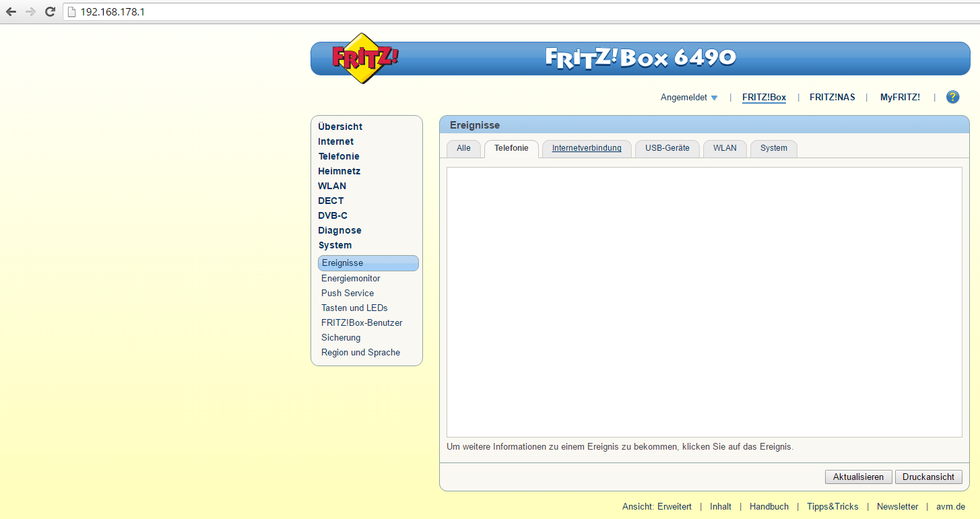
Task: Switch to the WLAN events tab
Action: coord(725,149)
